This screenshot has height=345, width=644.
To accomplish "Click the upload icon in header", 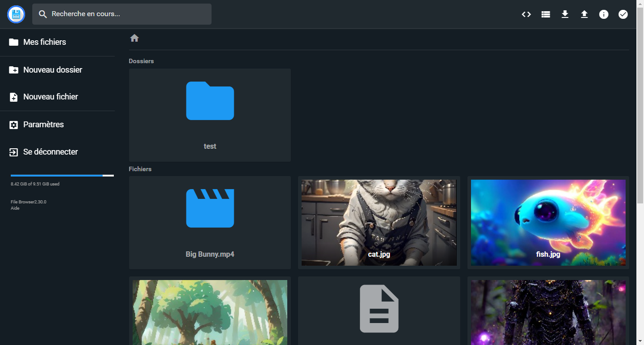I will click(x=584, y=14).
